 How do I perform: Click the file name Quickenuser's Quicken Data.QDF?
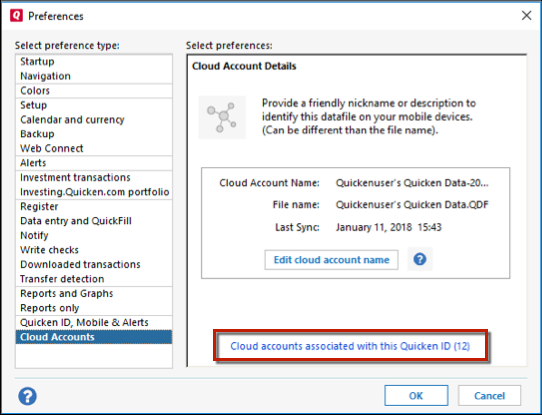point(412,205)
